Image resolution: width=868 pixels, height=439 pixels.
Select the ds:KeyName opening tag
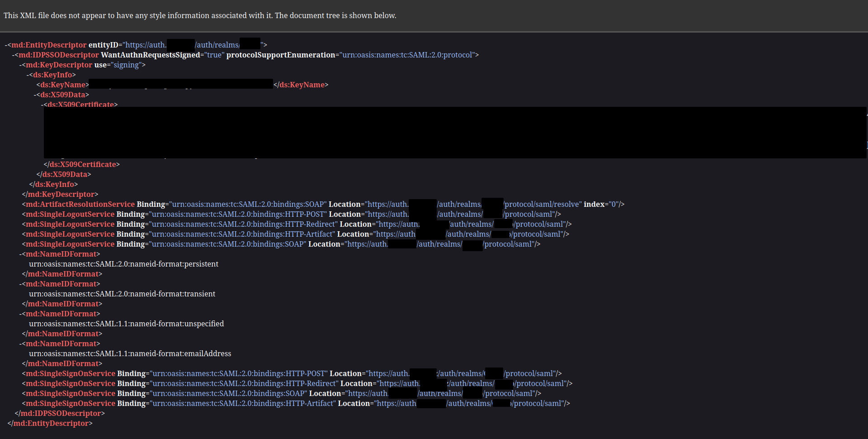[62, 85]
